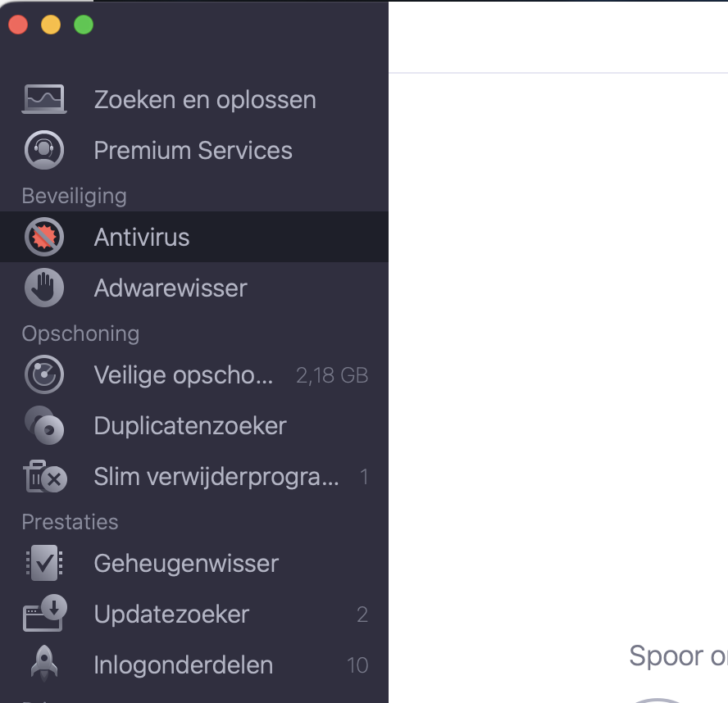Viewport: 728px width, 703px height.
Task: Select the Adwarewisser hand icon
Action: point(44,288)
